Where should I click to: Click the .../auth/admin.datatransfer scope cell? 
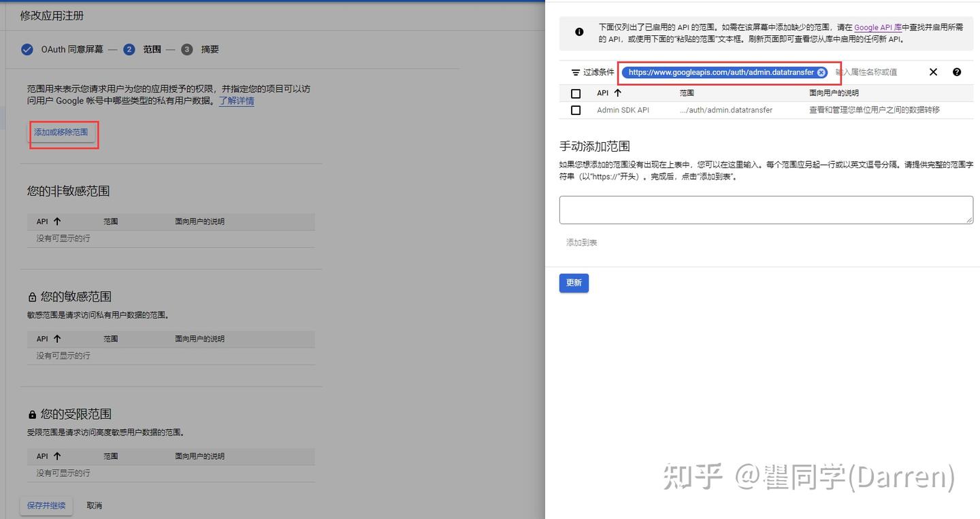click(726, 110)
